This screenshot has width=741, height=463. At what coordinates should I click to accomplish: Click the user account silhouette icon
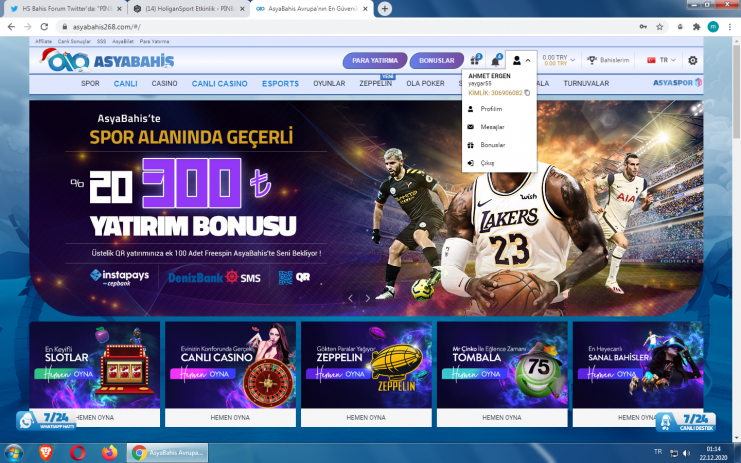pyautogui.click(x=517, y=60)
